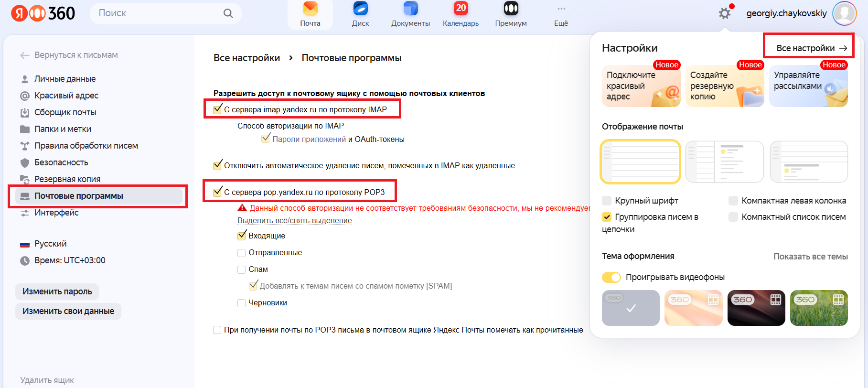This screenshot has width=868, height=388.
Task: Check the Отправленные folder checkbox
Action: point(242,253)
